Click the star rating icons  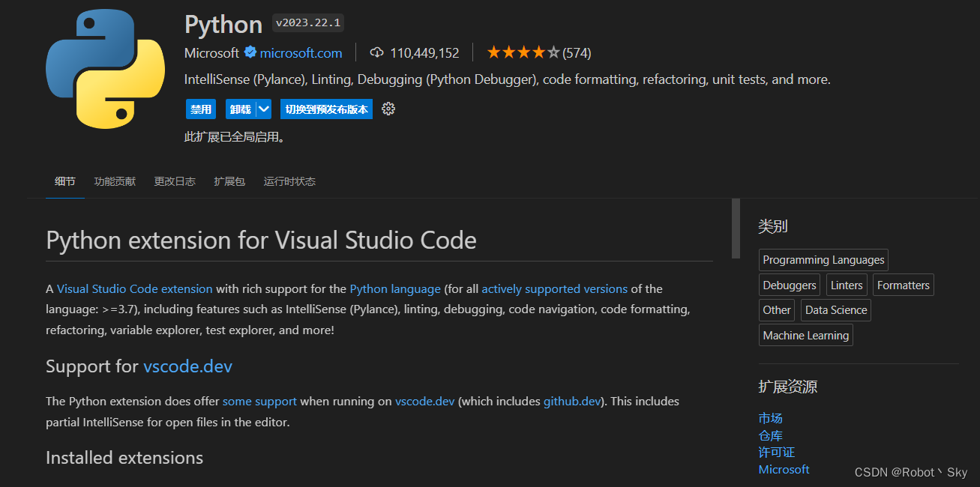[523, 52]
